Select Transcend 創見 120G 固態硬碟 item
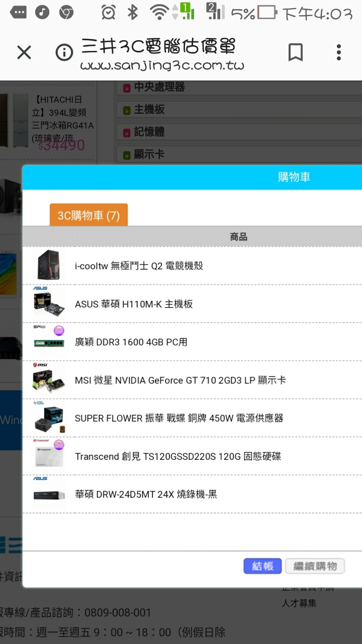This screenshot has height=644, width=362. click(x=178, y=456)
